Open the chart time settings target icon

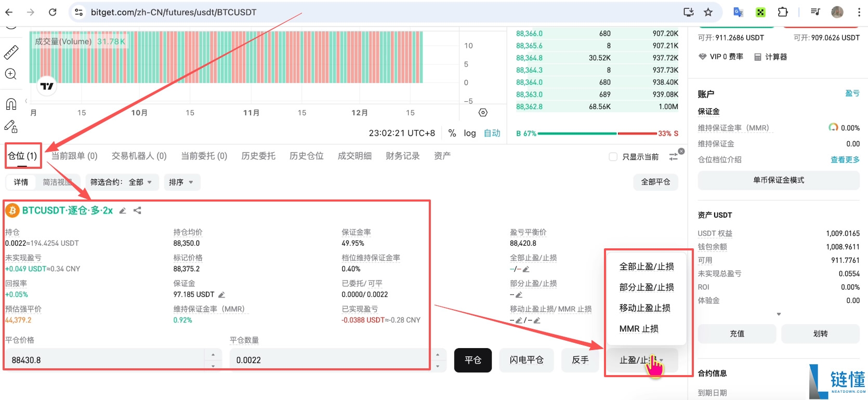[483, 112]
